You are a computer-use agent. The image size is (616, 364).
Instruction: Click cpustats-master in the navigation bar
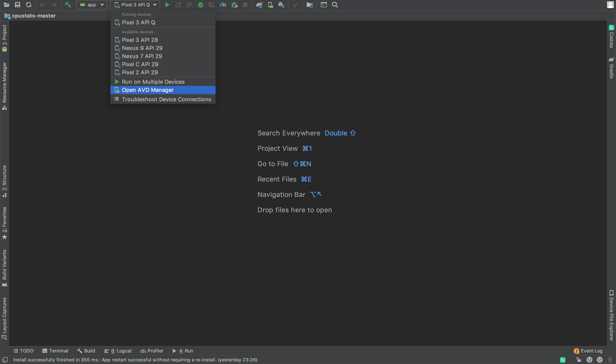point(34,16)
